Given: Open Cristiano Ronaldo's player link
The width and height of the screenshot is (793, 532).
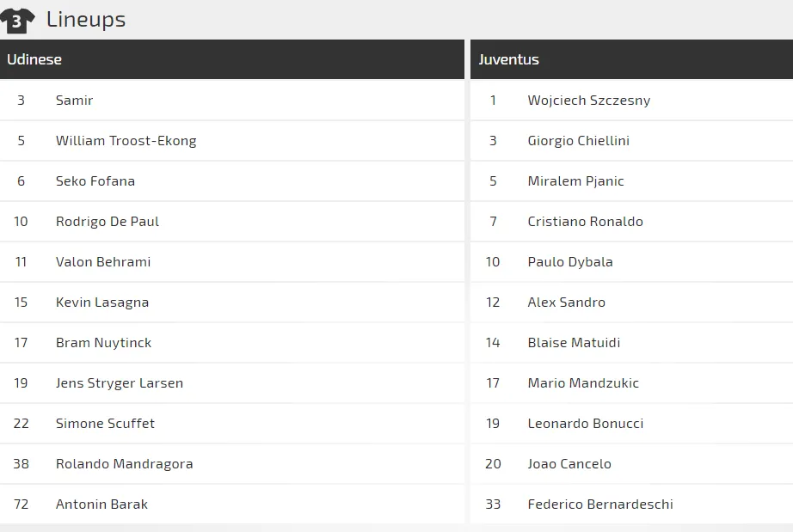Looking at the screenshot, I should (585, 221).
